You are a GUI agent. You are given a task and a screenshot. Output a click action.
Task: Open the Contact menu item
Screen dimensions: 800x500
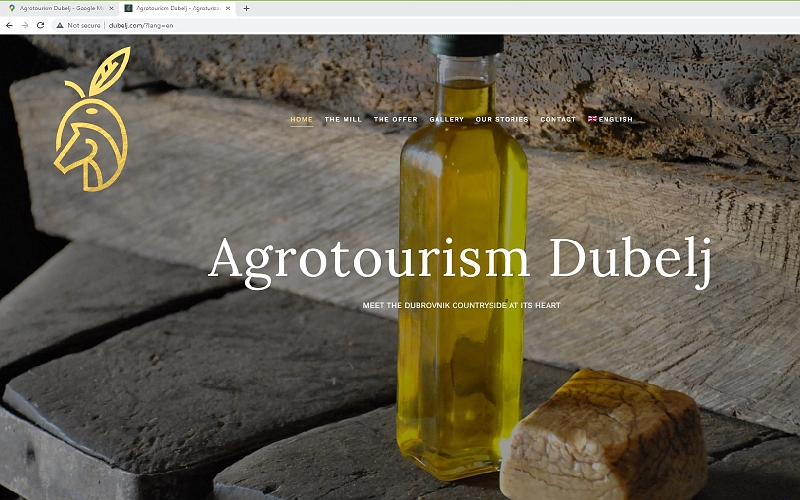click(558, 119)
